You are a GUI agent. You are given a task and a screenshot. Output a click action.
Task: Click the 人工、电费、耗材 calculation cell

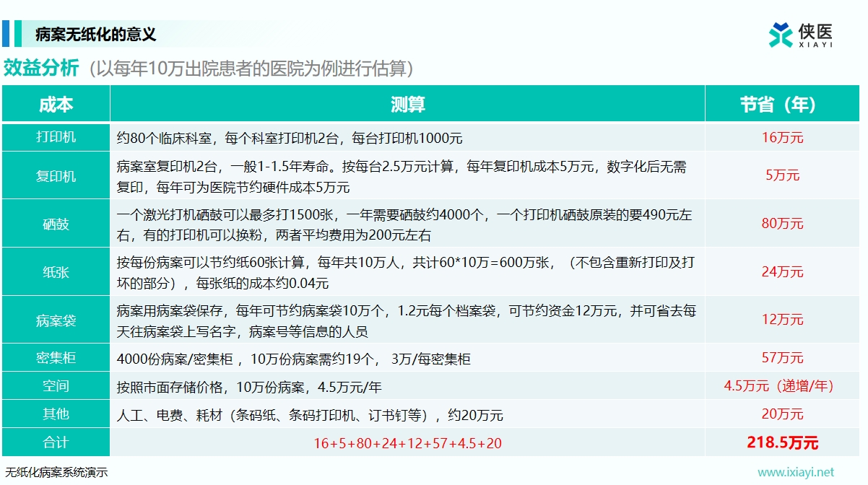pos(407,414)
